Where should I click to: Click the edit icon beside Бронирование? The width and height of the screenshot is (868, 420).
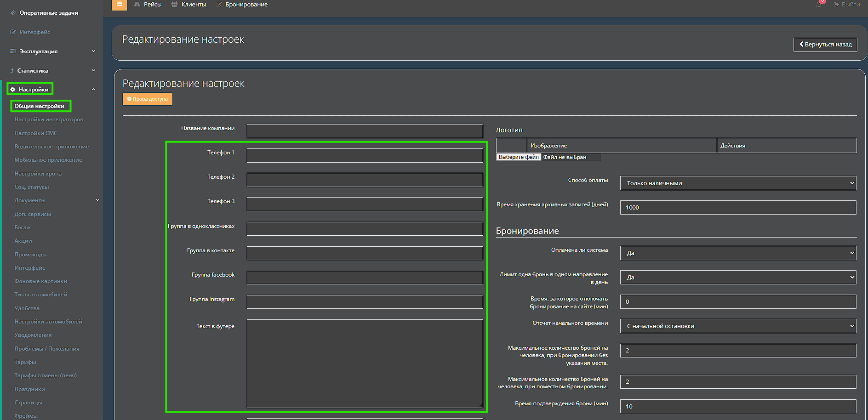(219, 5)
